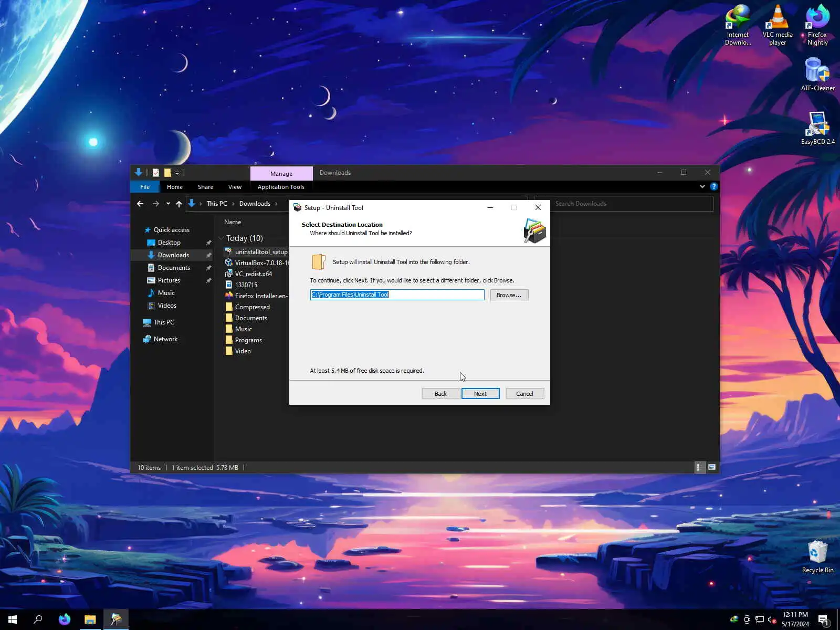Click the Back button in setup wizard
840x630 pixels.
pos(440,394)
